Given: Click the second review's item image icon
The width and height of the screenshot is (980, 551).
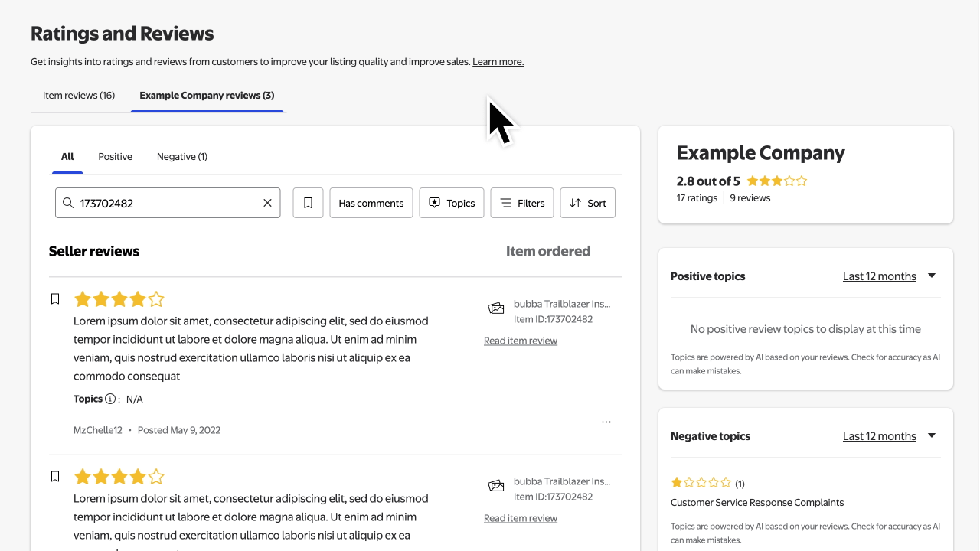Looking at the screenshot, I should point(496,486).
